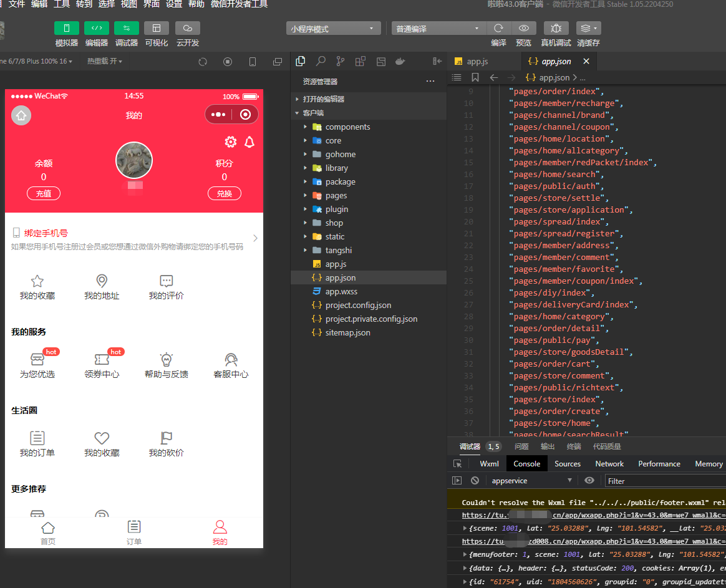
Task: Switch to the 订单 orders tab
Action: tap(134, 533)
